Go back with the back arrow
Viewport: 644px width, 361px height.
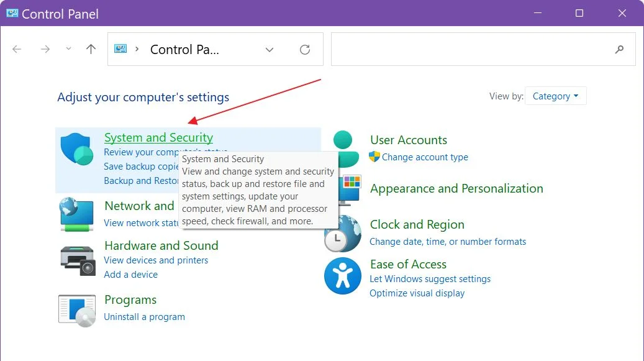(x=17, y=49)
